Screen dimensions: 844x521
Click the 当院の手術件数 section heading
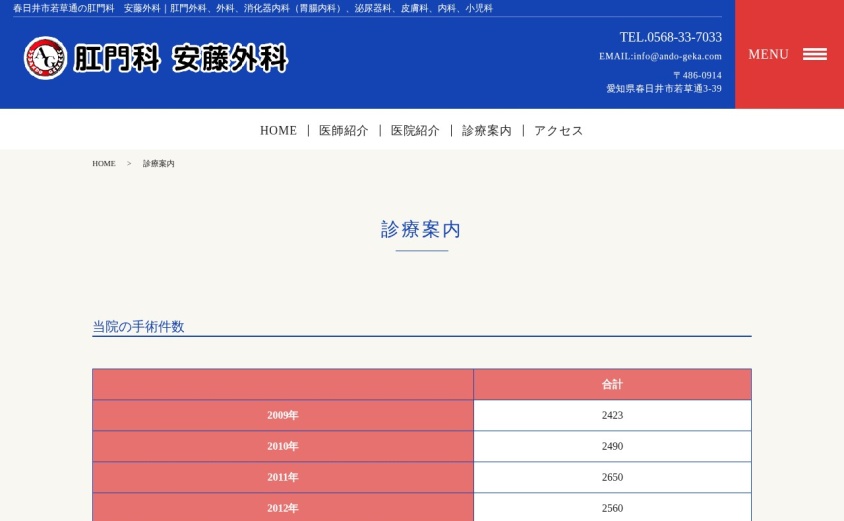(138, 326)
